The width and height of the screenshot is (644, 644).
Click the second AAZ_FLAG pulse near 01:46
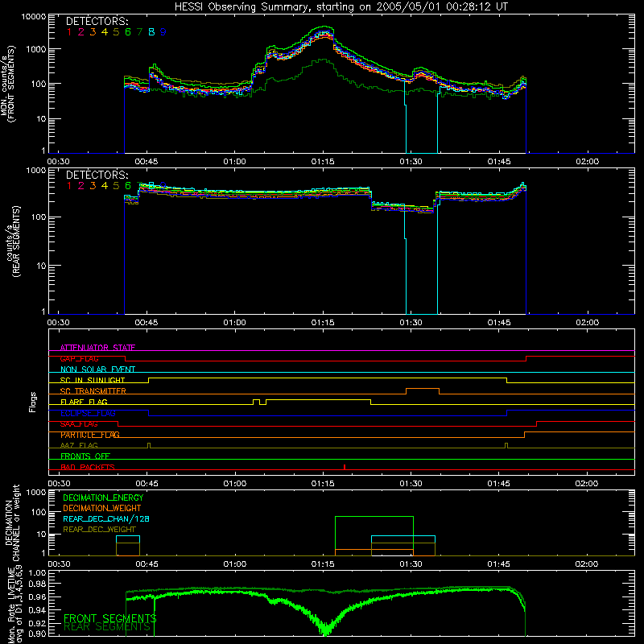506,446
